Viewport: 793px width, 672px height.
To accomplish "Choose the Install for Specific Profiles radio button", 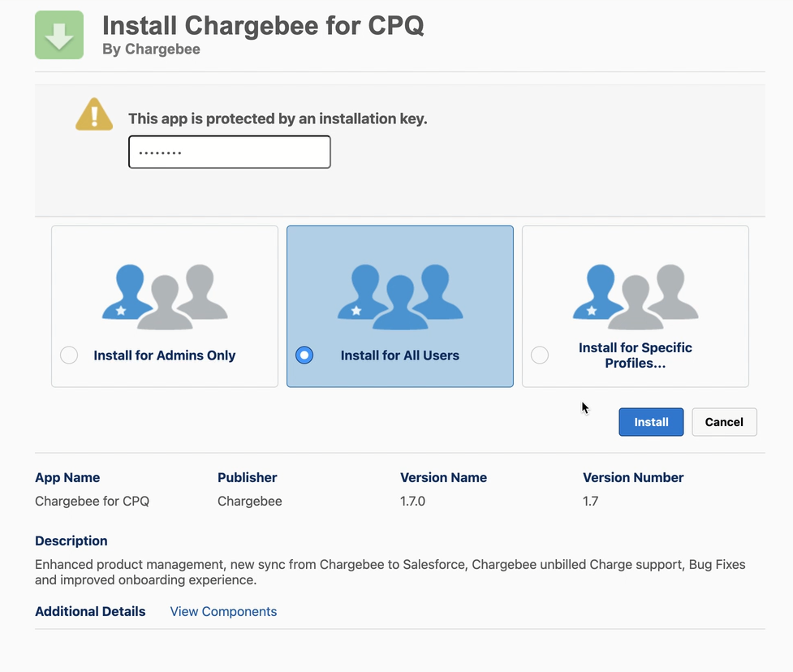I will (540, 355).
